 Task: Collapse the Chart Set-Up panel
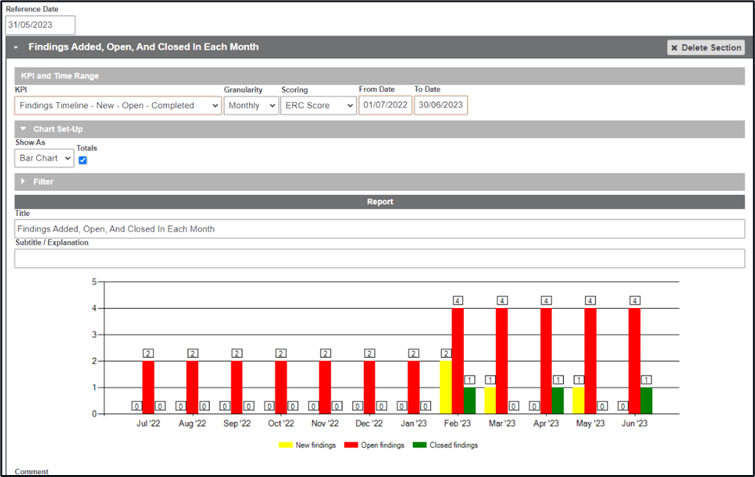(x=22, y=129)
